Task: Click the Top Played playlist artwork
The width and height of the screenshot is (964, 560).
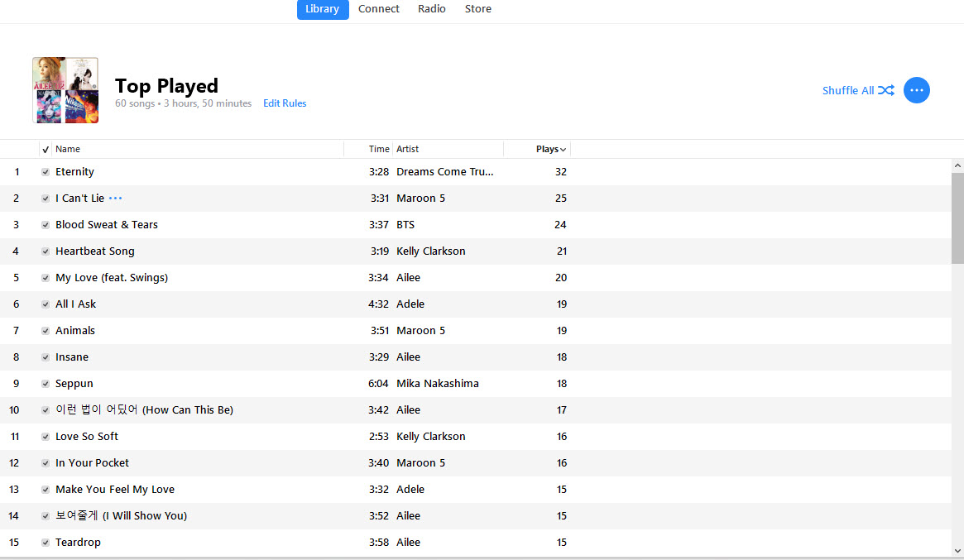Action: point(65,90)
